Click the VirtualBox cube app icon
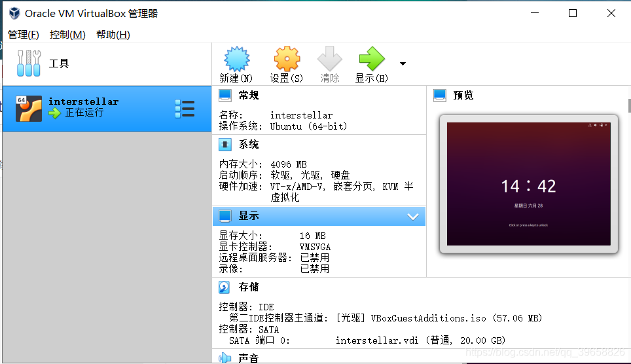The width and height of the screenshot is (631, 364). click(14, 13)
